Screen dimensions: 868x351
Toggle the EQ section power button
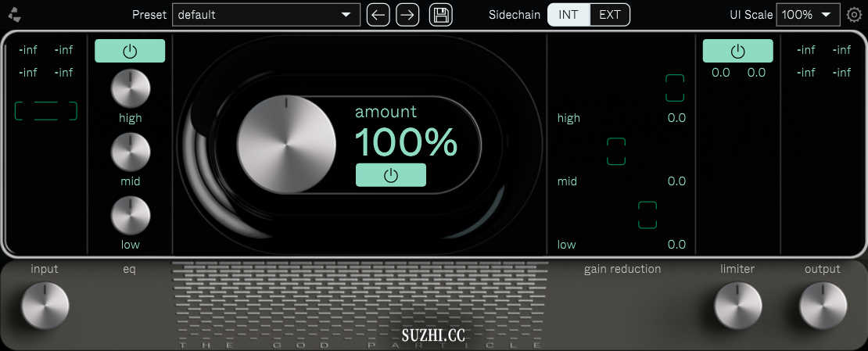point(130,51)
